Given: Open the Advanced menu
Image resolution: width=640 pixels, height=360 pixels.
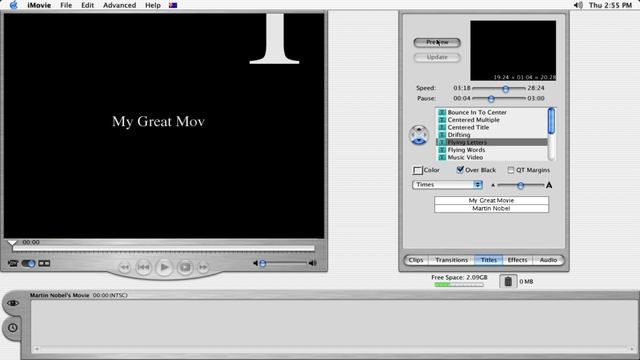Looking at the screenshot, I should click(119, 5).
